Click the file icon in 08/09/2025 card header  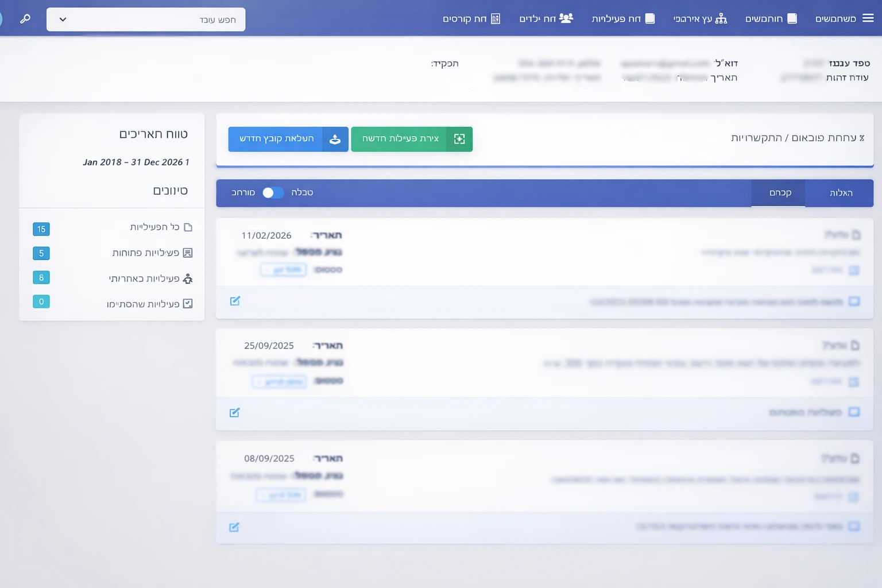point(855,458)
